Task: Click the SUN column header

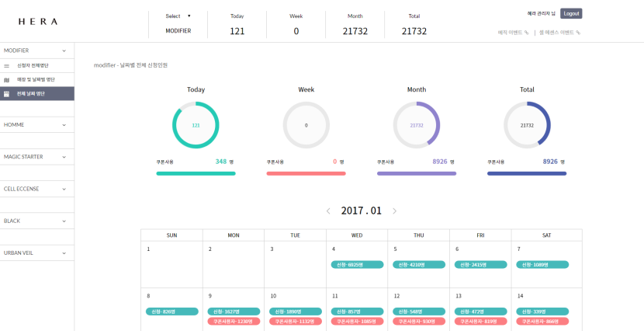Action: (171, 235)
